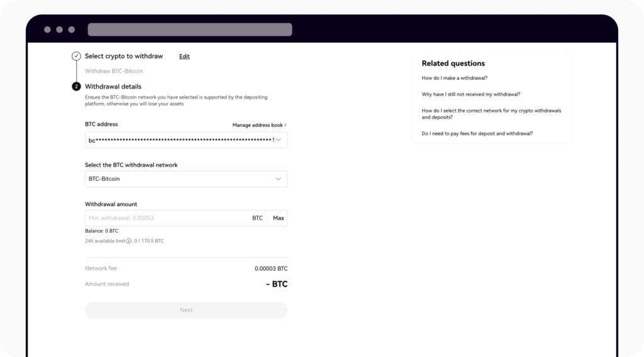The width and height of the screenshot is (644, 357).
Task: Click the step 1 completed checkmark icon
Action: click(x=76, y=56)
